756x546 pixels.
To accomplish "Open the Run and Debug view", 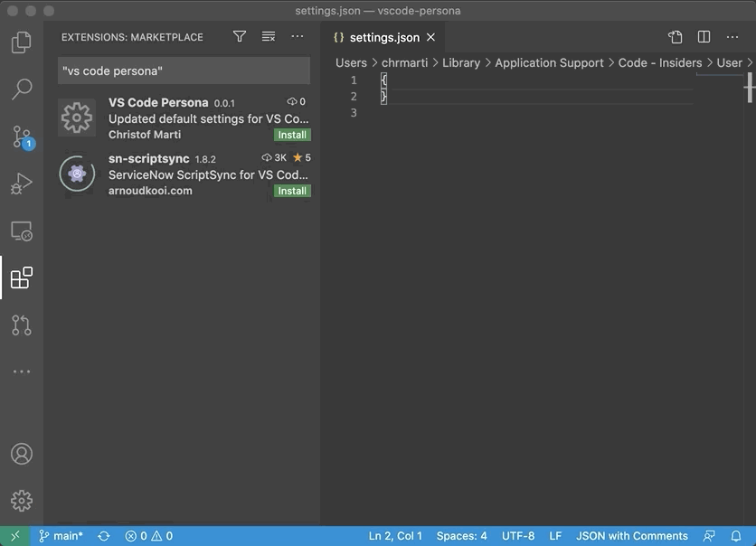I will click(21, 184).
